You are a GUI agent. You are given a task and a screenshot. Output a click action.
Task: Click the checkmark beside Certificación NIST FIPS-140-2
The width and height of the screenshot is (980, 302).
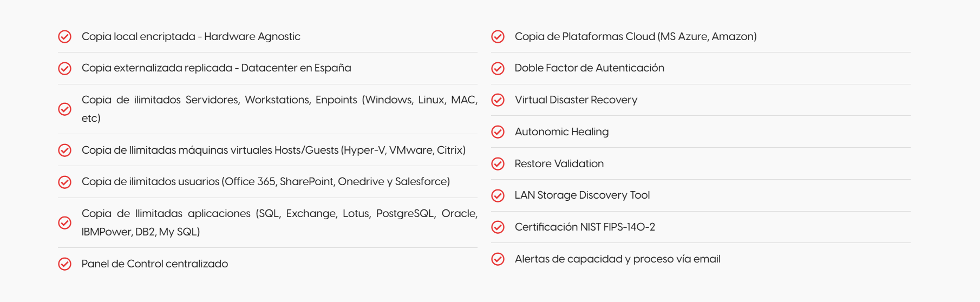click(x=498, y=227)
